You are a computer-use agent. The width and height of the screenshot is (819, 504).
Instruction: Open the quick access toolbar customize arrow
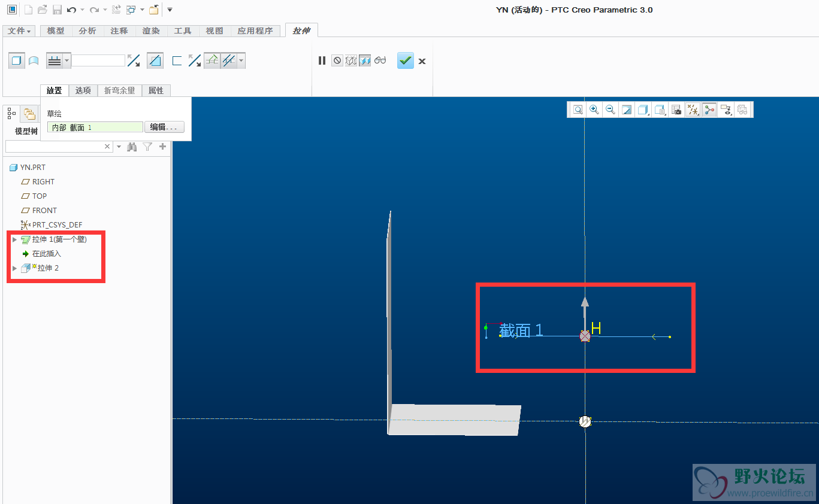coord(170,10)
